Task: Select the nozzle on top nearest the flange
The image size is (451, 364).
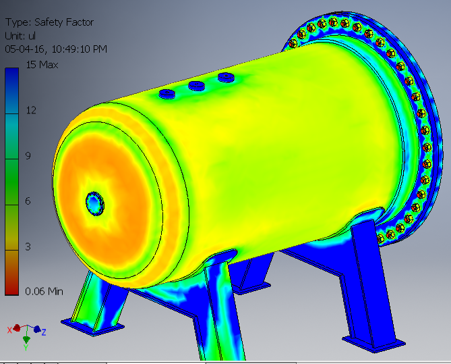Action: point(226,78)
